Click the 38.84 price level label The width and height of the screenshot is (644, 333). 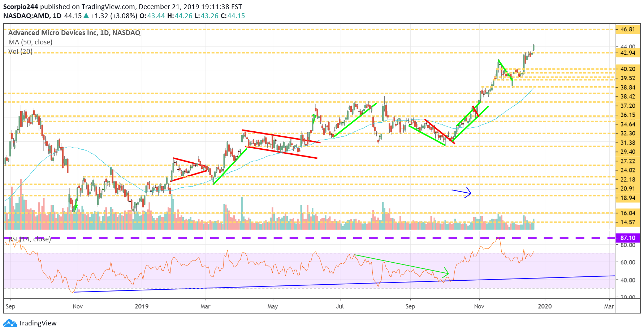628,87
